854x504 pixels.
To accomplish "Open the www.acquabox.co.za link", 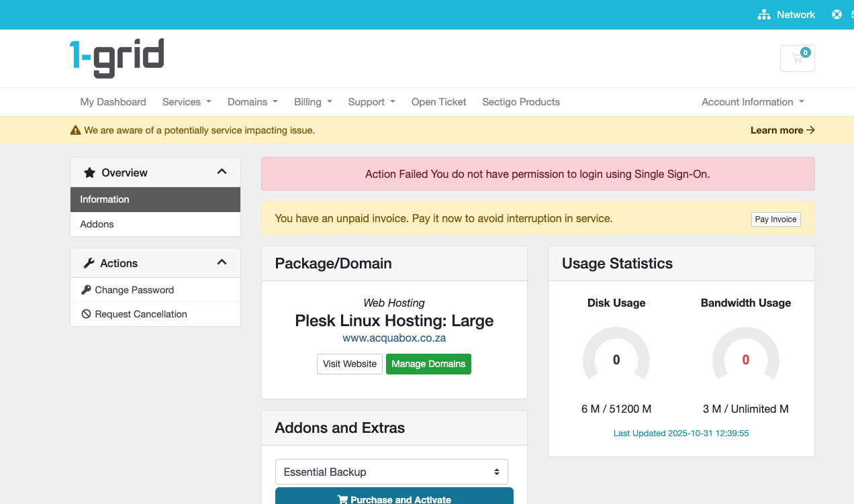I will tap(394, 338).
